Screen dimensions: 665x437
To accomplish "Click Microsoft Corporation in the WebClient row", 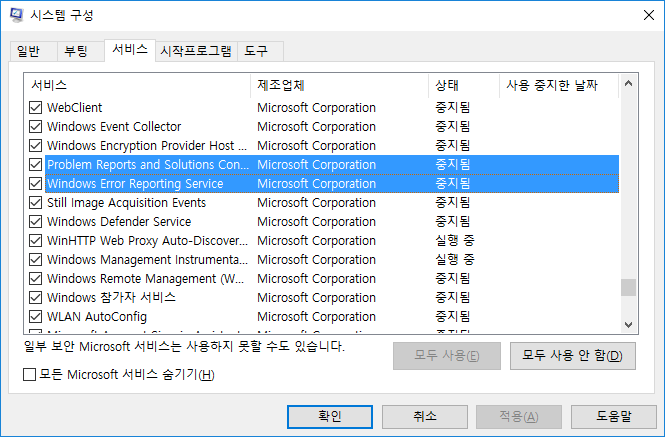I will coord(316,108).
